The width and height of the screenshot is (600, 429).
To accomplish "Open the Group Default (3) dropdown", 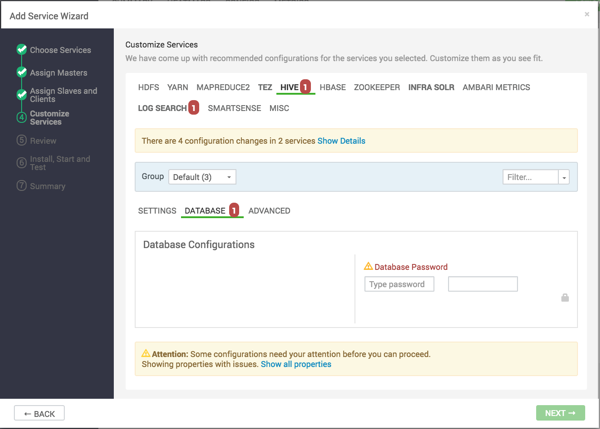I will point(202,177).
